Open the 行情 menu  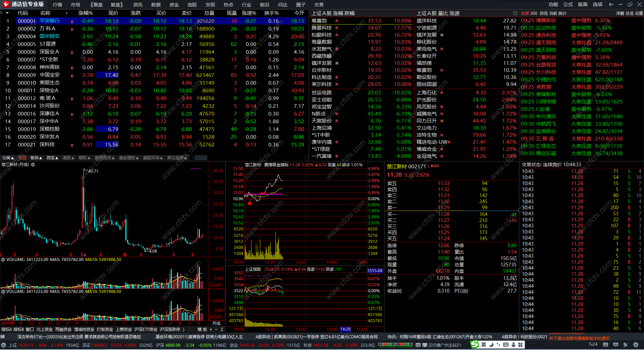pyautogui.click(x=57, y=5)
